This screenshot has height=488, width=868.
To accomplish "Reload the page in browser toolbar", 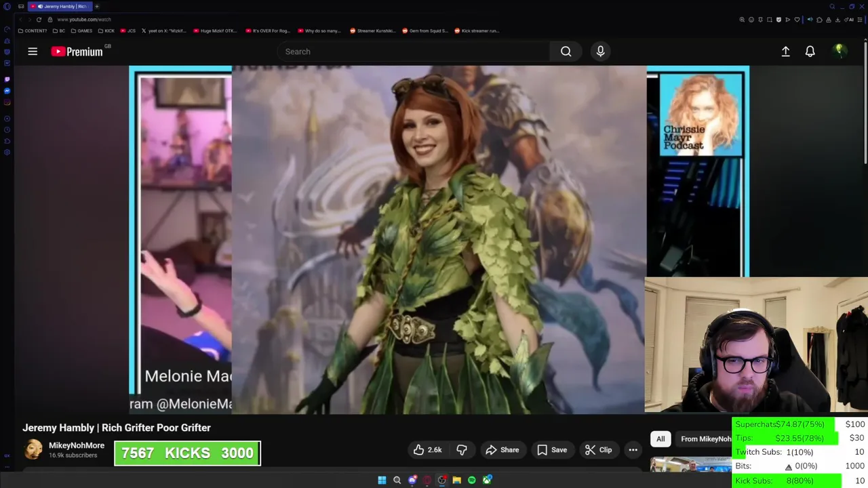I will 39,20.
